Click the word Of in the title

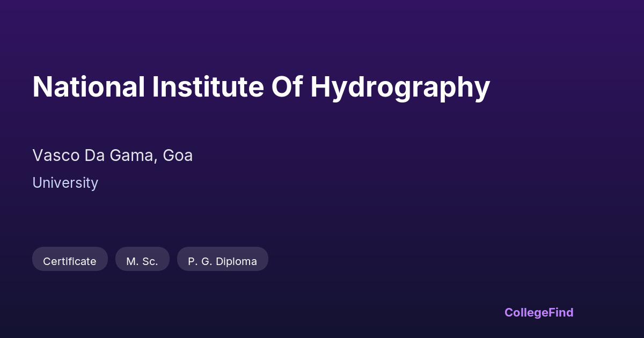pyautogui.click(x=287, y=87)
